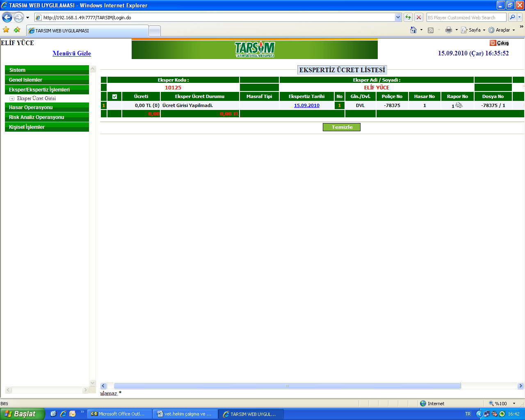The width and height of the screenshot is (525, 420).
Task: Expand Eksper/Ekspertiz İşlemleri section
Action: [47, 89]
